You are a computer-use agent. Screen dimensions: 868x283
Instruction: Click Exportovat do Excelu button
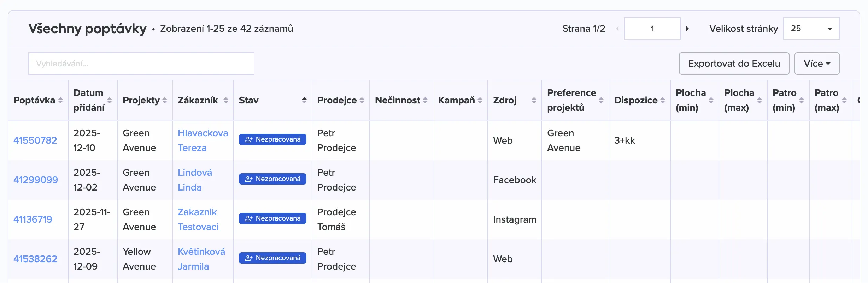[x=734, y=64]
